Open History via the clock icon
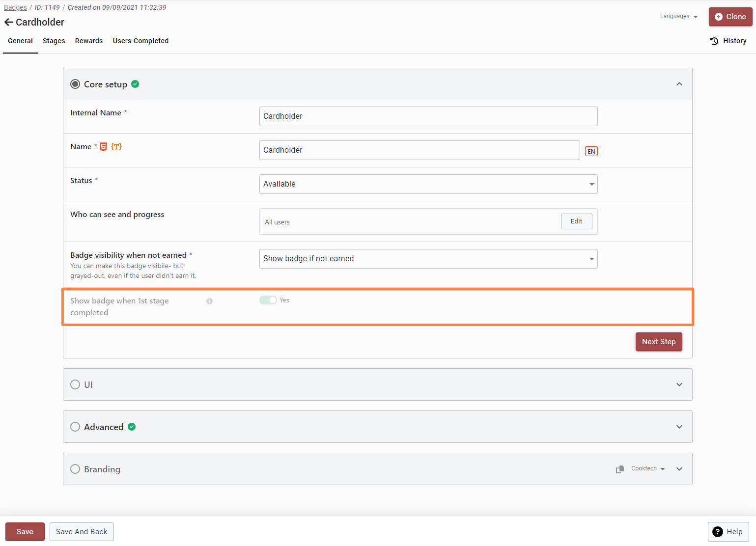This screenshot has height=546, width=756. pyautogui.click(x=714, y=41)
